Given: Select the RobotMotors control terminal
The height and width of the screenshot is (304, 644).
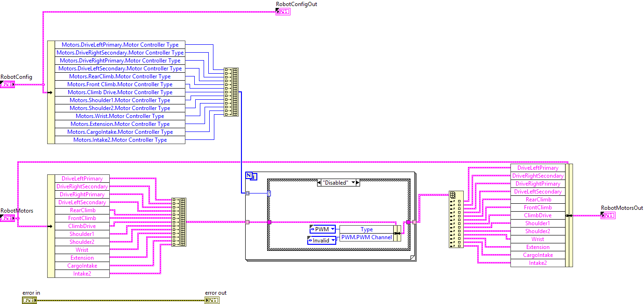Looking at the screenshot, I should 8,218.
